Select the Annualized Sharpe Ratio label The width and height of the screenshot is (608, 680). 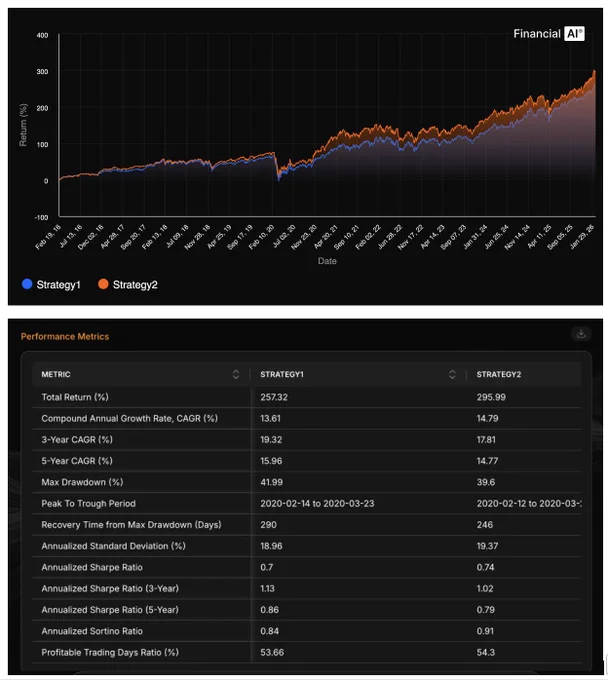[x=92, y=567]
